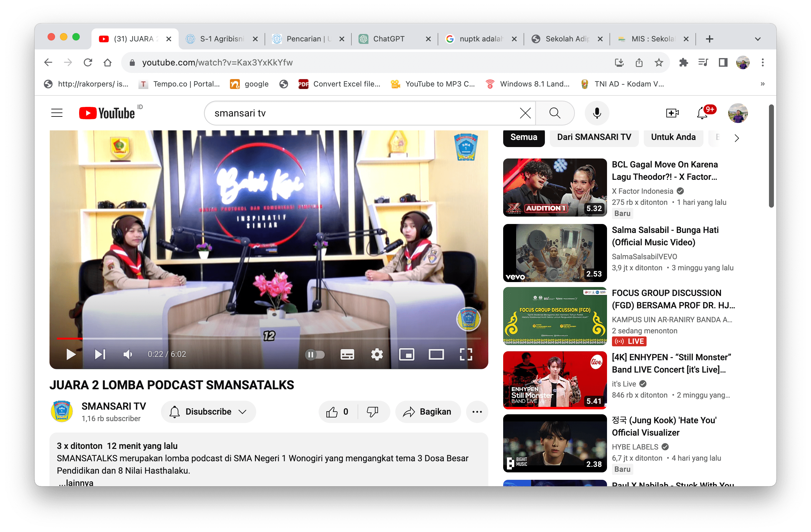Skip to next video button
Screen dimensions: 811x532
pyautogui.click(x=100, y=354)
